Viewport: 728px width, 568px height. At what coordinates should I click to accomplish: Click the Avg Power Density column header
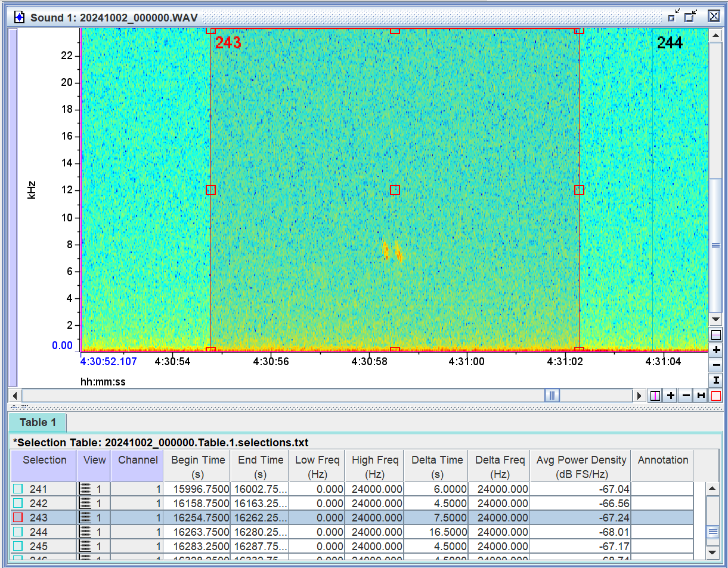coord(581,466)
